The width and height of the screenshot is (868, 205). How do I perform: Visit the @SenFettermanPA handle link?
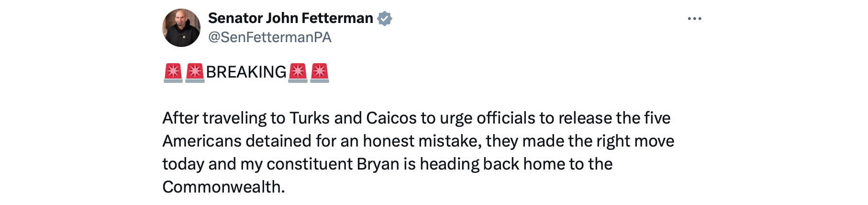(x=270, y=37)
